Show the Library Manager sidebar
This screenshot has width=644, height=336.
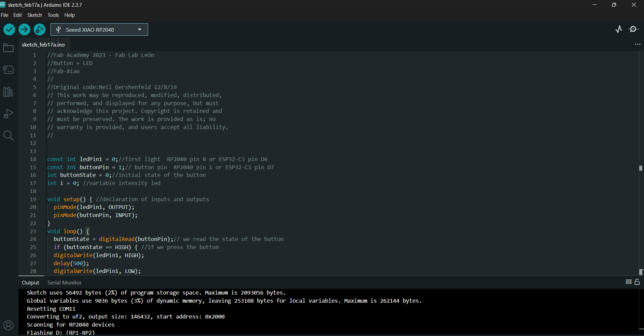tap(8, 92)
